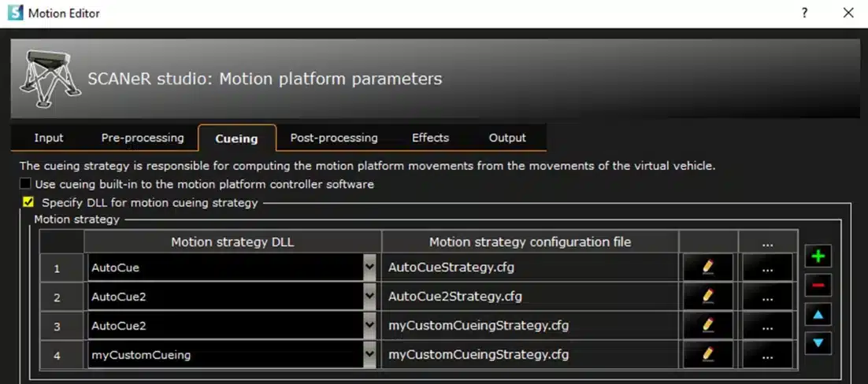Image resolution: width=868 pixels, height=384 pixels.
Task: Move strategy down with blue down arrow
Action: [x=818, y=343]
